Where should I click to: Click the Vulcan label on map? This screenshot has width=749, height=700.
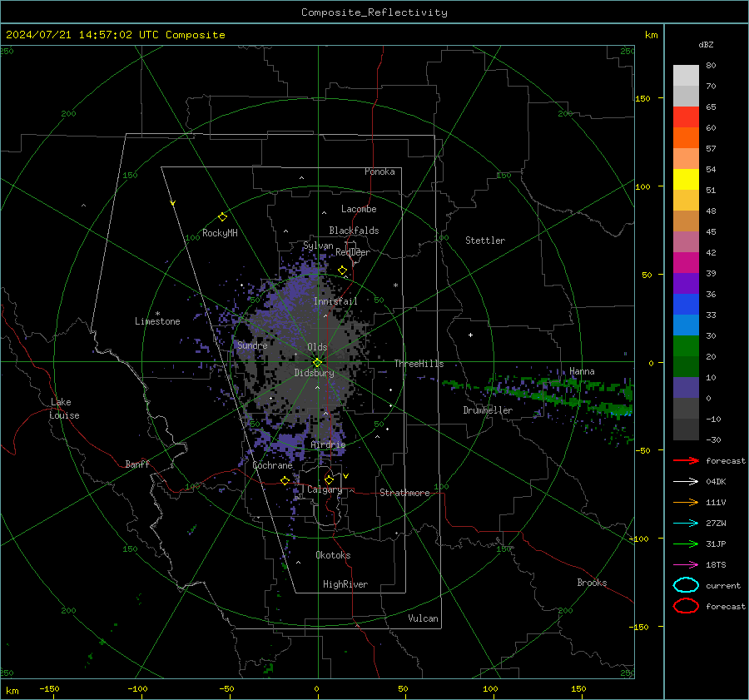pos(423,618)
